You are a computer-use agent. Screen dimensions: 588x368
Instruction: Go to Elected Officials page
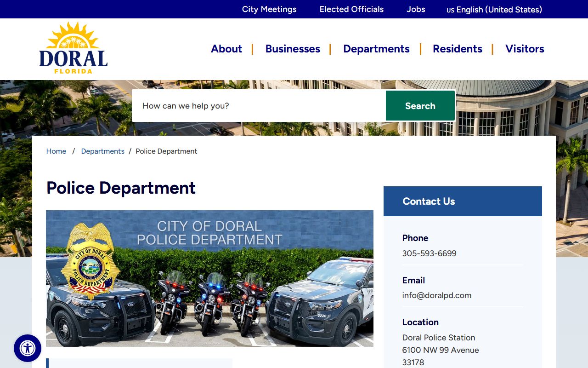(351, 9)
